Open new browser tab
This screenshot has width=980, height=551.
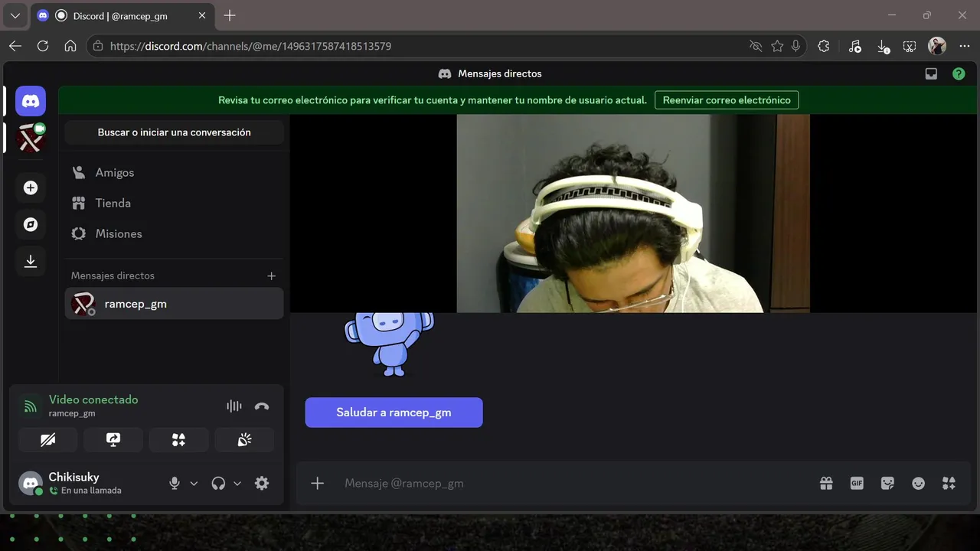(x=230, y=15)
